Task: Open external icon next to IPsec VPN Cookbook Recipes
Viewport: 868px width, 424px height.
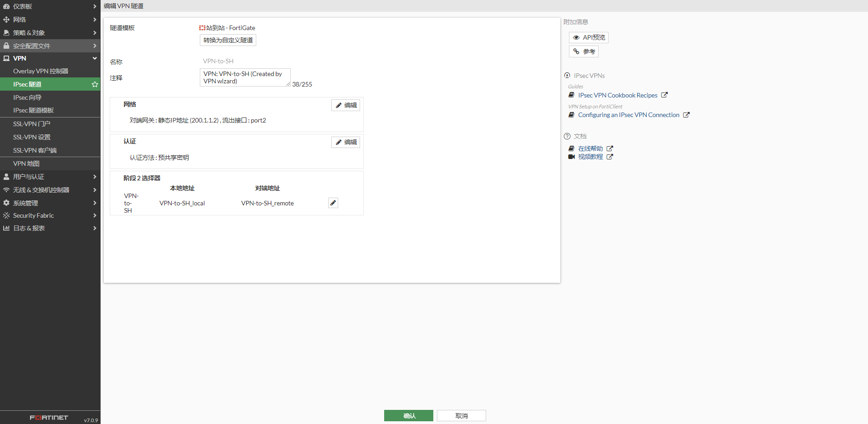Action: (665, 95)
